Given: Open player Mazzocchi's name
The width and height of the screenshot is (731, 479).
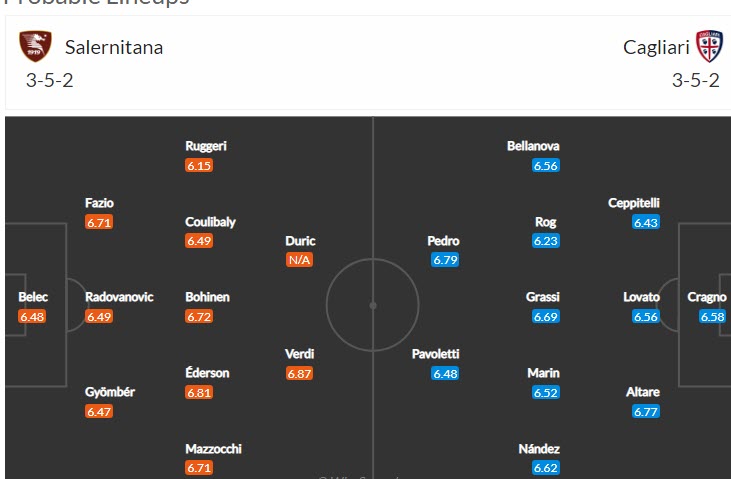Looking at the screenshot, I should (x=213, y=449).
